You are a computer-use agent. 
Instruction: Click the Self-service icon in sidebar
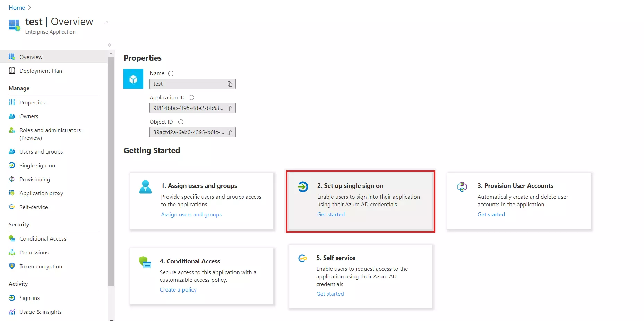(12, 207)
